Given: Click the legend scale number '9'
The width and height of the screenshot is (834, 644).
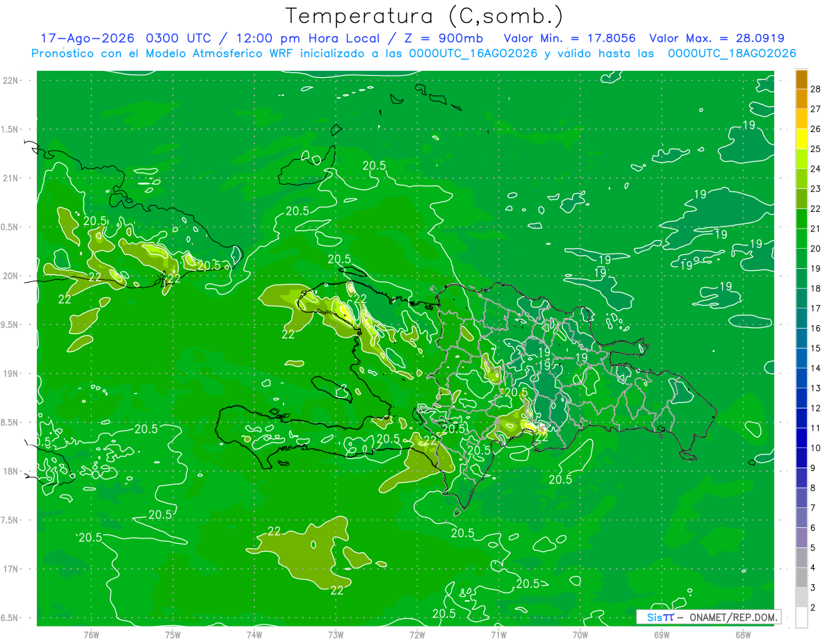Looking at the screenshot, I should tap(813, 468).
